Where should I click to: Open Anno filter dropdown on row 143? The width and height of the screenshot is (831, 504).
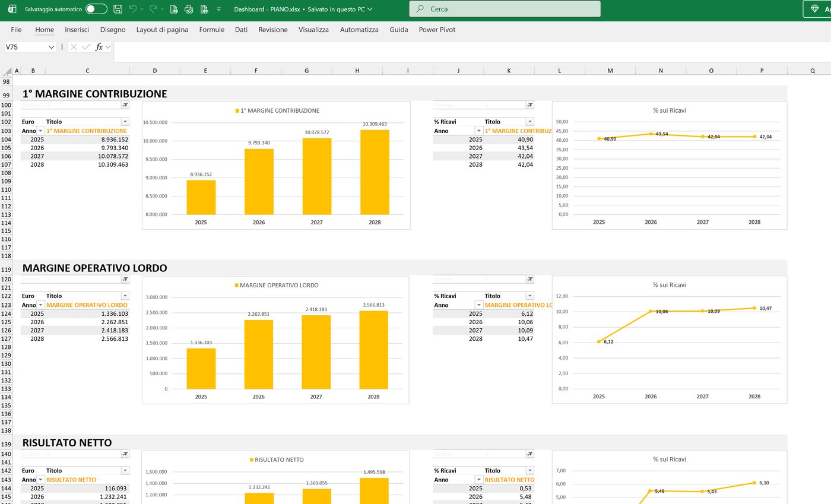pyautogui.click(x=40, y=480)
